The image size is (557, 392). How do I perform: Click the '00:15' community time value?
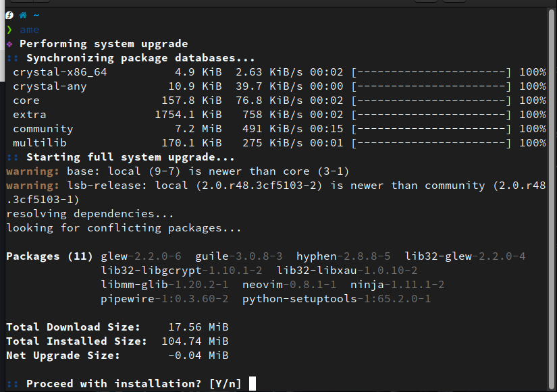(x=327, y=129)
